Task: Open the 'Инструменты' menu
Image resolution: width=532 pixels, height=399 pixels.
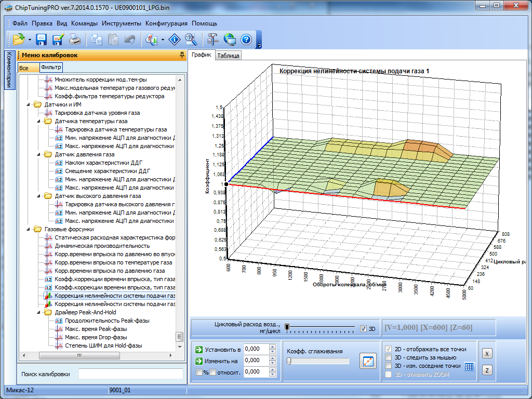Action: (x=122, y=23)
